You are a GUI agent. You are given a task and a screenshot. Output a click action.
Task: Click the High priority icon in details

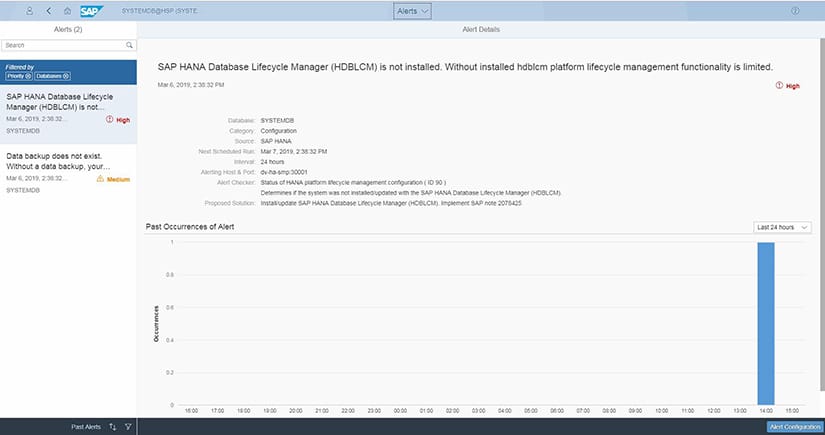click(x=779, y=85)
